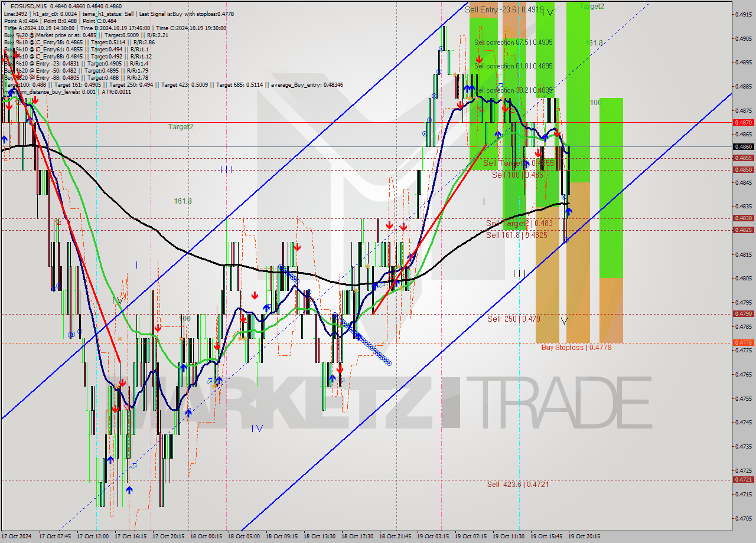
Task: Click the '19 Oct 07:15' time axis label
Action: click(x=471, y=537)
